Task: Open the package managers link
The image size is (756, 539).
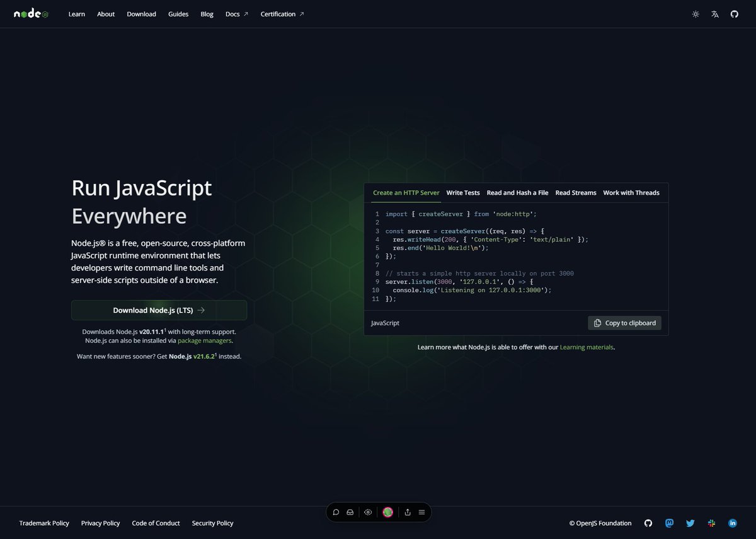Action: click(x=205, y=340)
